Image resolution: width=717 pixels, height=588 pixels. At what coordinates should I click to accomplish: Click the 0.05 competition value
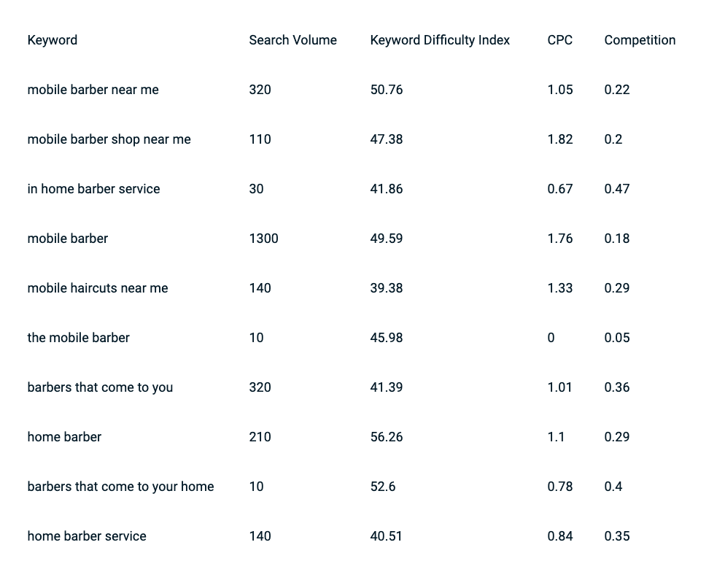(x=617, y=338)
